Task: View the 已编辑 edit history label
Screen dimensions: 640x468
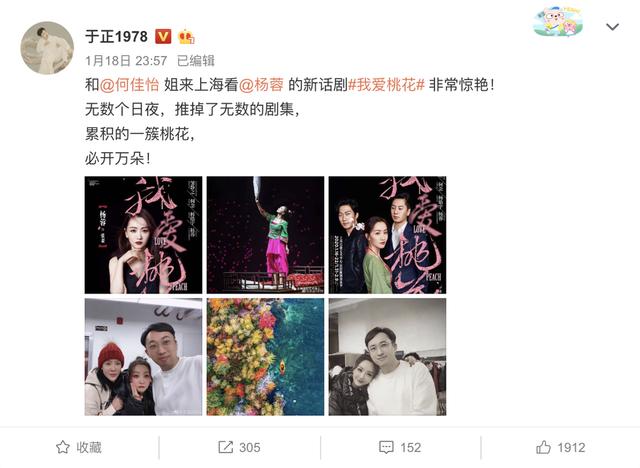Action: click(x=196, y=61)
